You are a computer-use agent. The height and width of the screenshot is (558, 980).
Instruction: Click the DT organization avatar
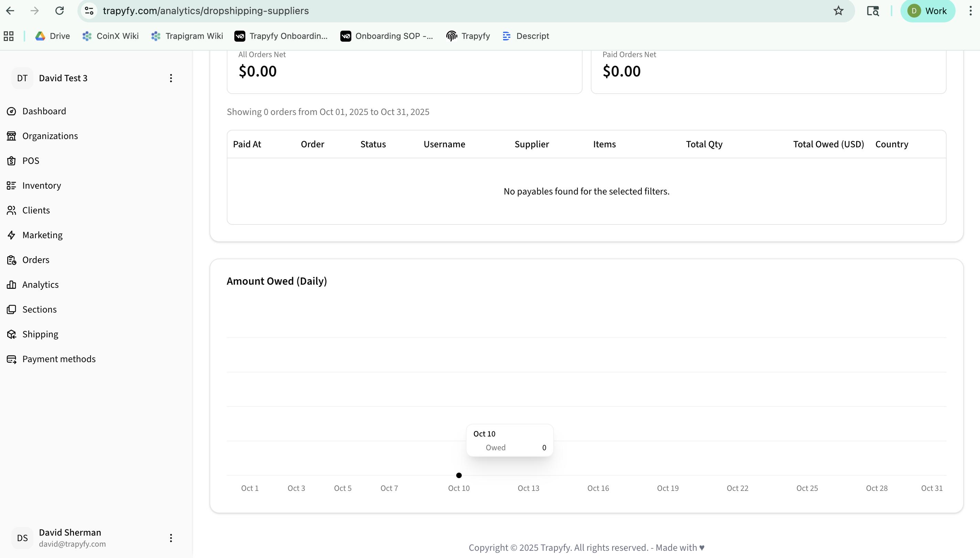[x=22, y=78]
